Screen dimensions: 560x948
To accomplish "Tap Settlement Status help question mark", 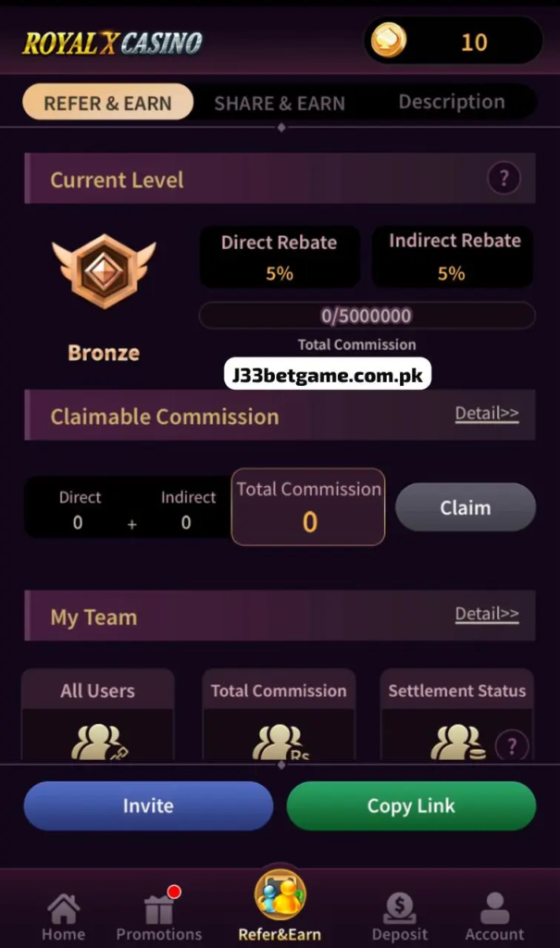I will pyautogui.click(x=512, y=747).
